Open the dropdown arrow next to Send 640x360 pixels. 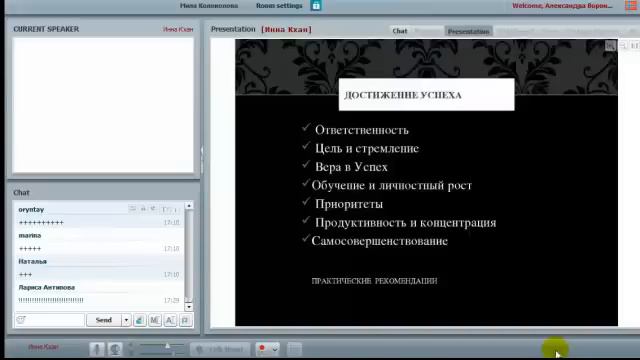coord(126,320)
